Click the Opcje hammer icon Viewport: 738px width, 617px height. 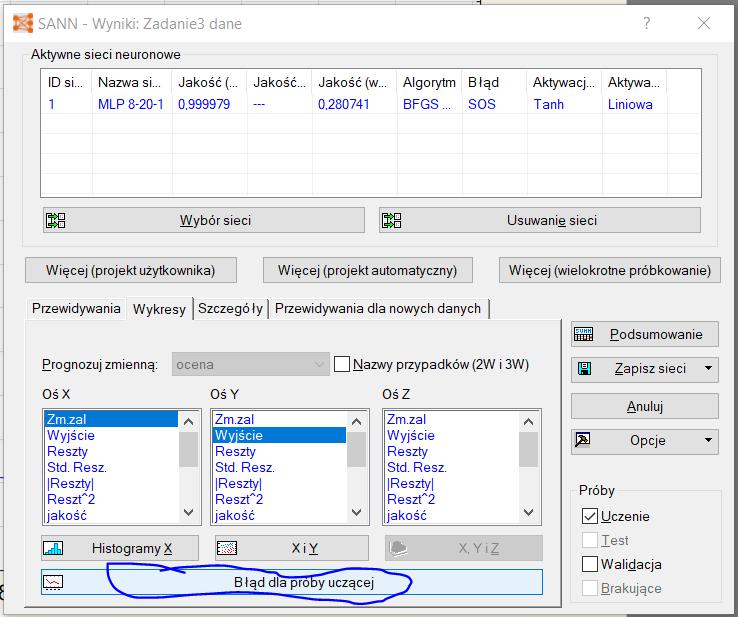tap(582, 440)
